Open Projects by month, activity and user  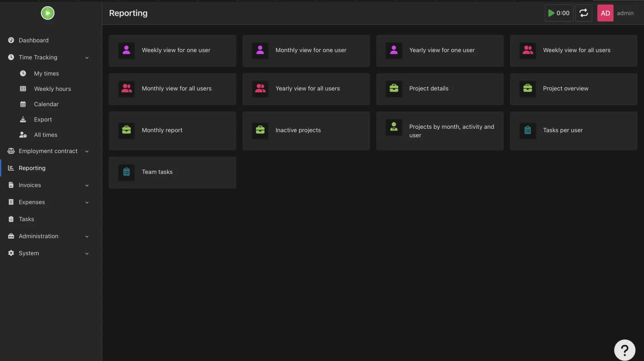[x=440, y=131]
